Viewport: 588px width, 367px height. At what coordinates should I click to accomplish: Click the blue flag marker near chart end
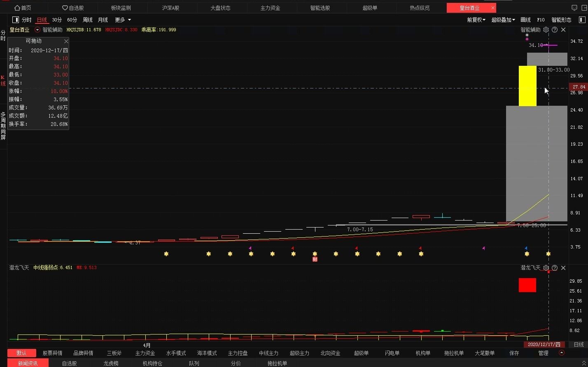click(526, 248)
